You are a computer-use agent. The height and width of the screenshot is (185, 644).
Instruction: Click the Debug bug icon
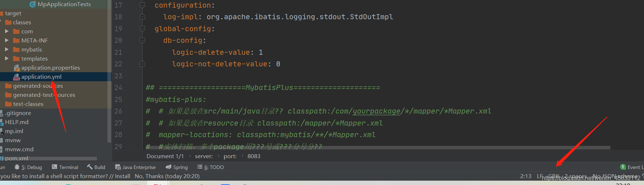point(17,167)
